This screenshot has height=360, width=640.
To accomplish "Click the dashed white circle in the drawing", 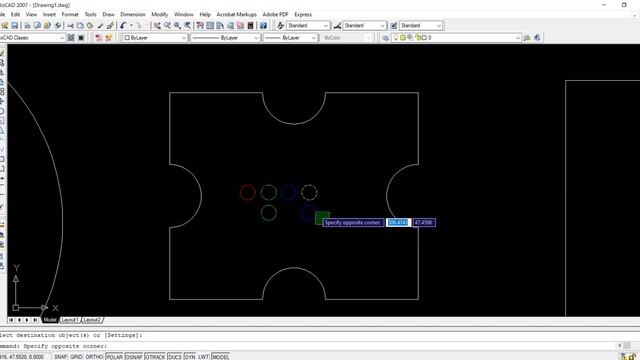I will [x=309, y=192].
